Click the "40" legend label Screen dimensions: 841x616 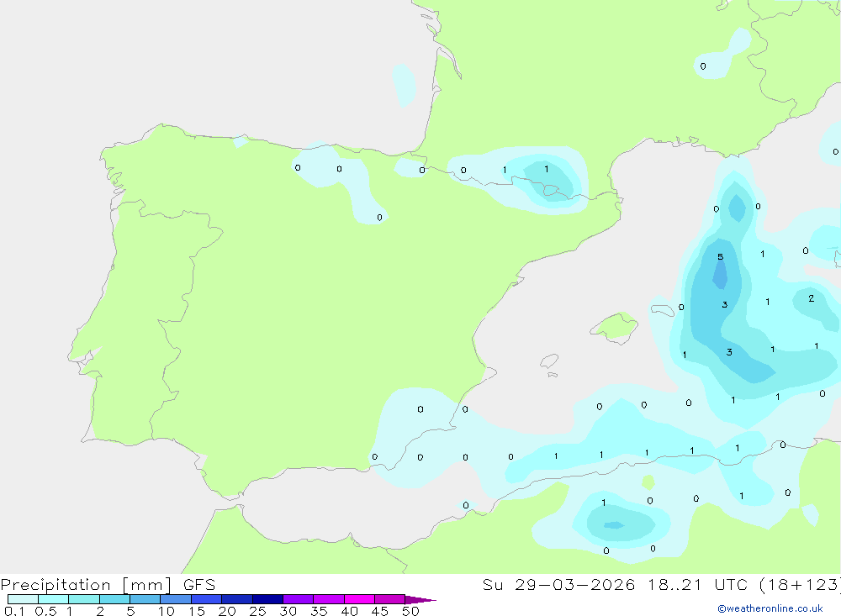coord(349,611)
